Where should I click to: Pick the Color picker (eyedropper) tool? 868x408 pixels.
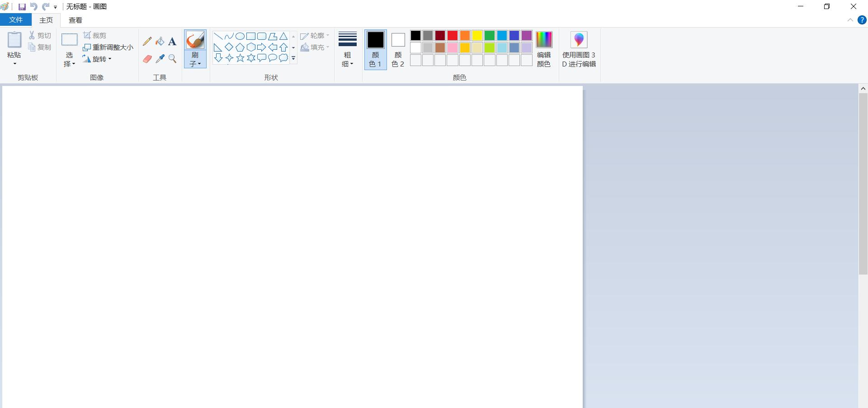click(160, 59)
